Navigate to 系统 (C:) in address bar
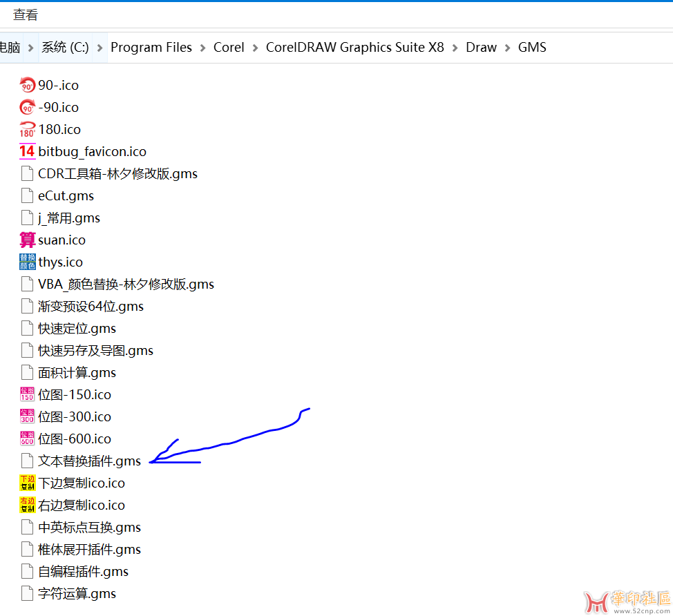This screenshot has height=616, width=673. pyautogui.click(x=65, y=47)
